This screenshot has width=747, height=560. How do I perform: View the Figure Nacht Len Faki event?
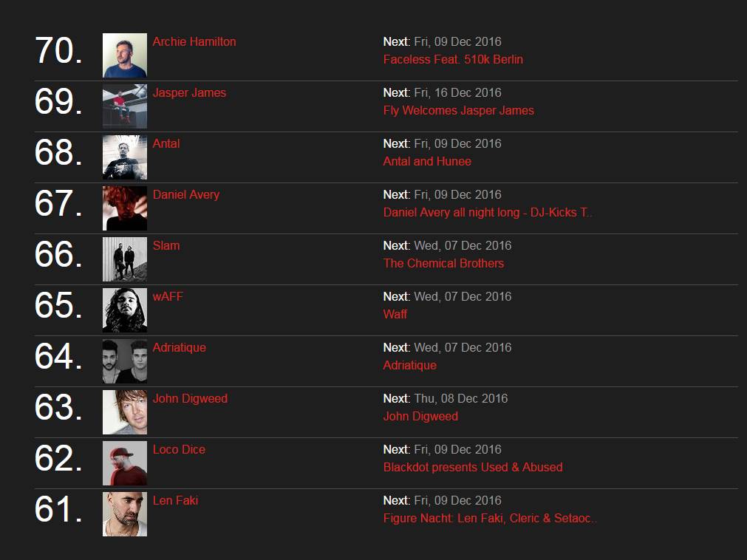tap(490, 519)
